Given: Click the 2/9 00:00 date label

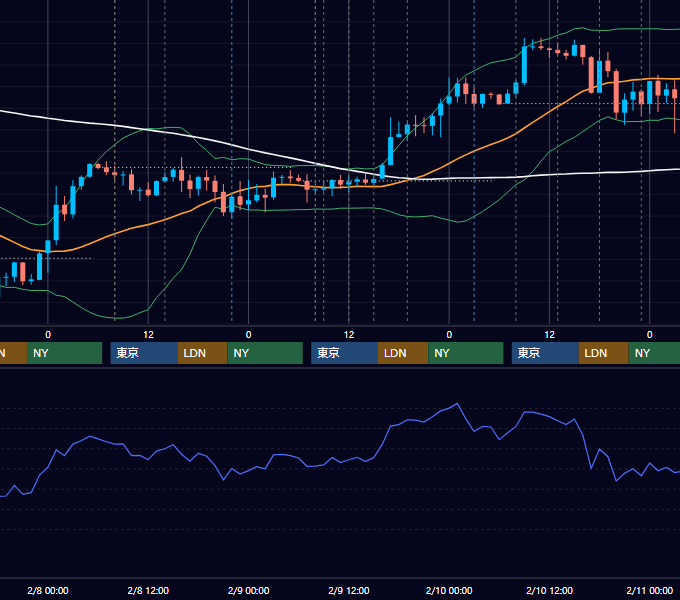Looking at the screenshot, I should click(248, 590).
